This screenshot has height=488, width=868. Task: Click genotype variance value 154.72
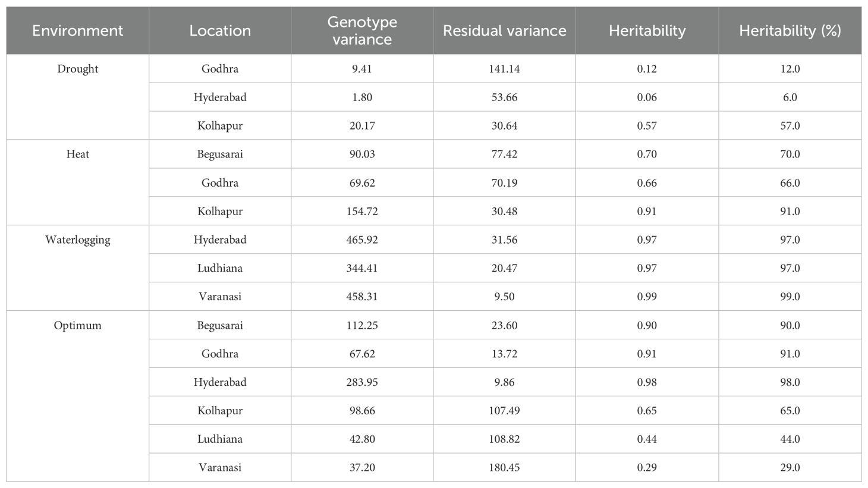(x=362, y=212)
